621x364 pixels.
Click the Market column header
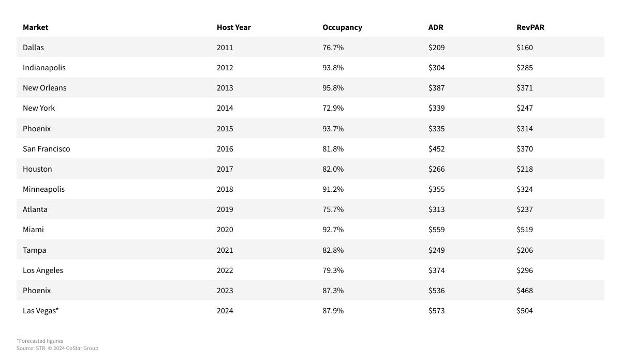[x=35, y=27]
